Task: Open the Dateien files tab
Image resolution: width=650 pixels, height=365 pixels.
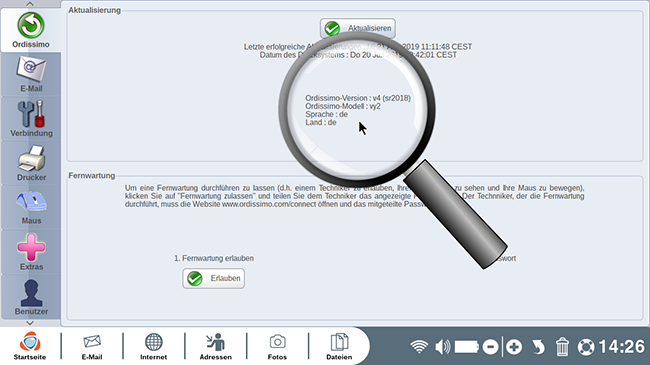Action: (339, 346)
